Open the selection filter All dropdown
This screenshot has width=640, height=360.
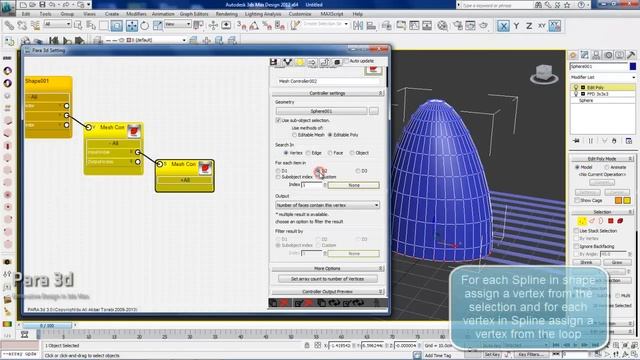pos(58,24)
